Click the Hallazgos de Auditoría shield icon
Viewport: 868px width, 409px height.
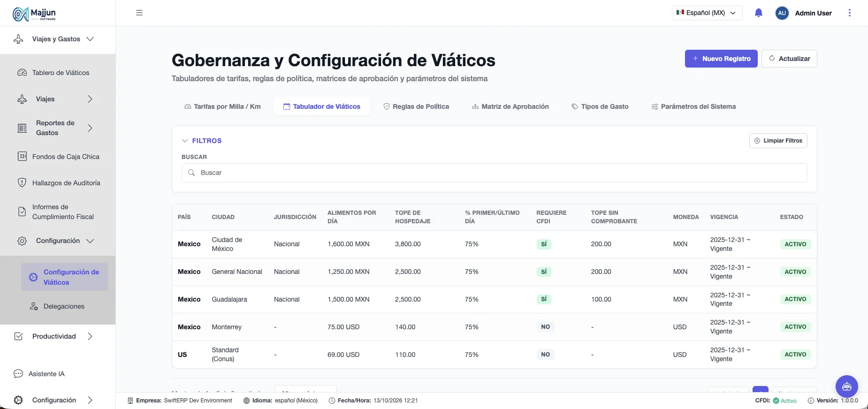(22, 183)
